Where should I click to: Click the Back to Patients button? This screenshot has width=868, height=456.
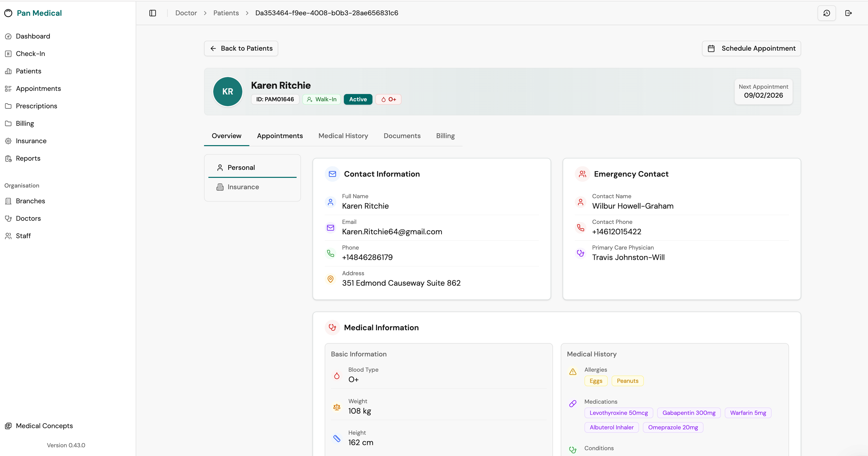point(241,48)
